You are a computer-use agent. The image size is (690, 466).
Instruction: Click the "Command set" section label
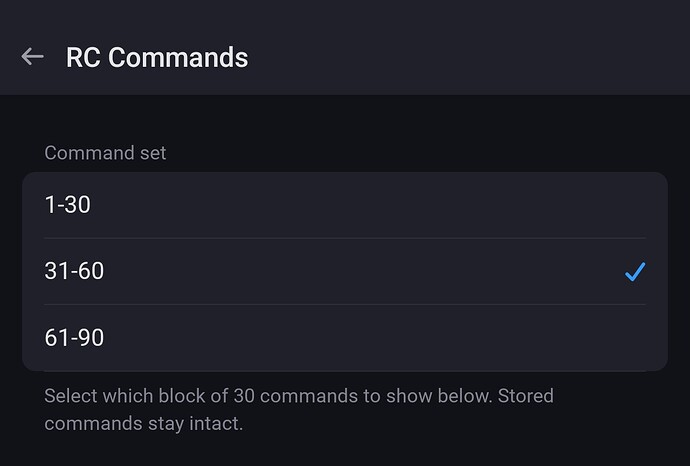click(105, 153)
